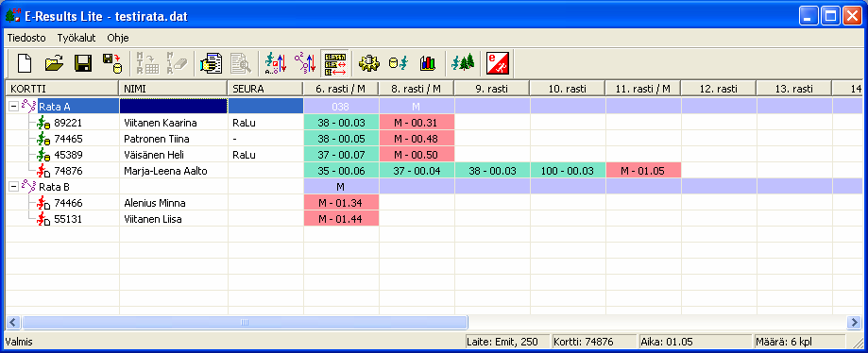
Task: Click the name Väisänen Heli
Action: coord(154,155)
